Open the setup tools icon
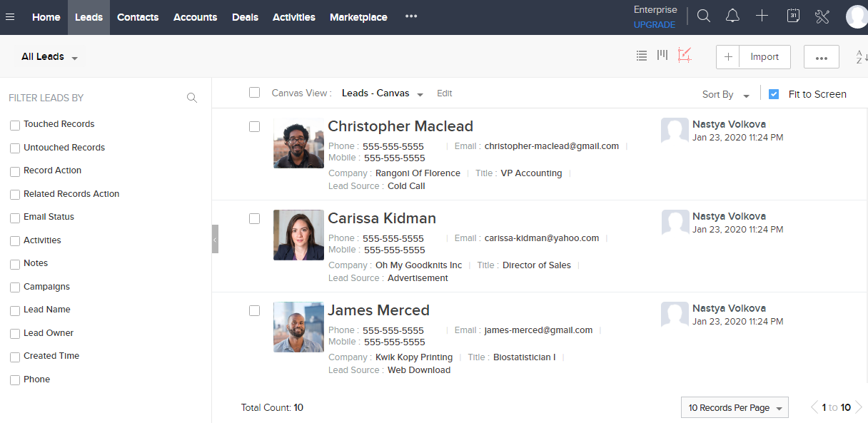 tap(822, 16)
